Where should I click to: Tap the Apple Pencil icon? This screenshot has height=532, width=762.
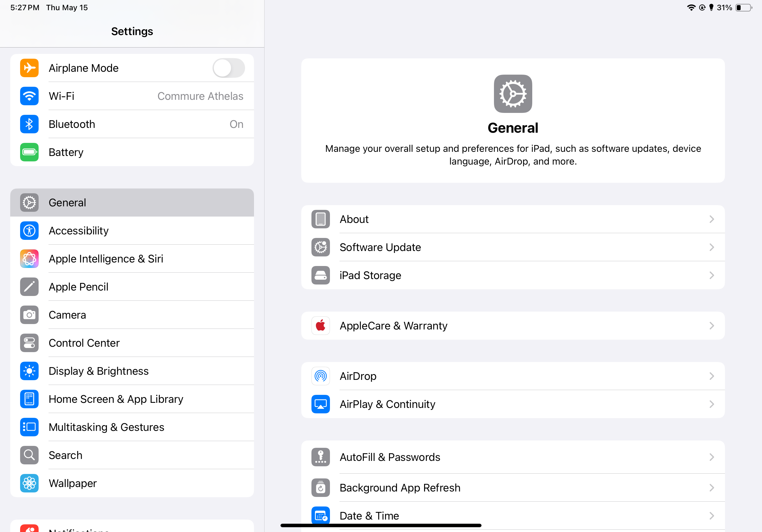tap(29, 287)
